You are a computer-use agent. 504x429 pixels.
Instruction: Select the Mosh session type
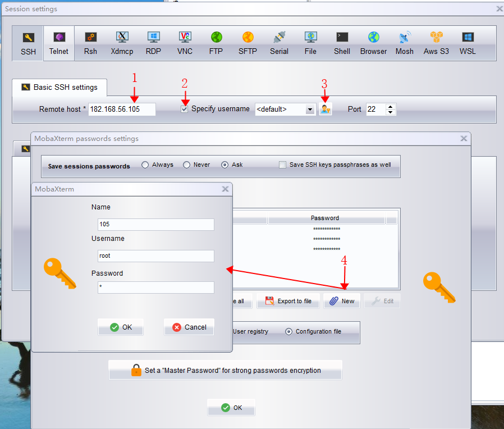point(404,42)
